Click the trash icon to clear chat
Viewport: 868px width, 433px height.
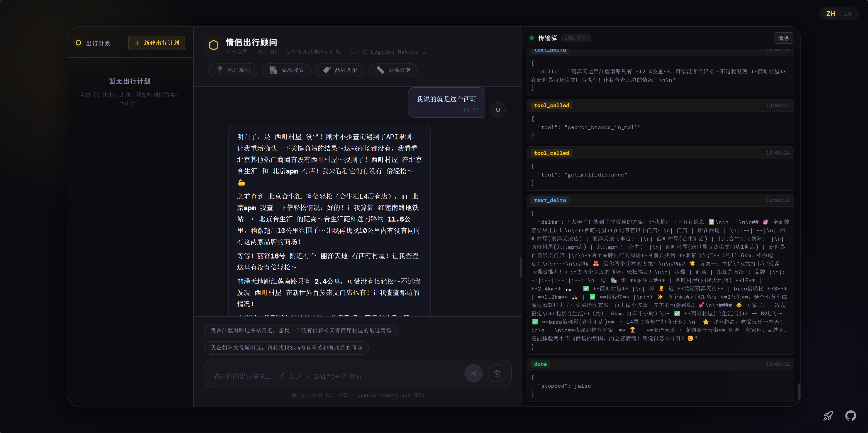tap(497, 373)
